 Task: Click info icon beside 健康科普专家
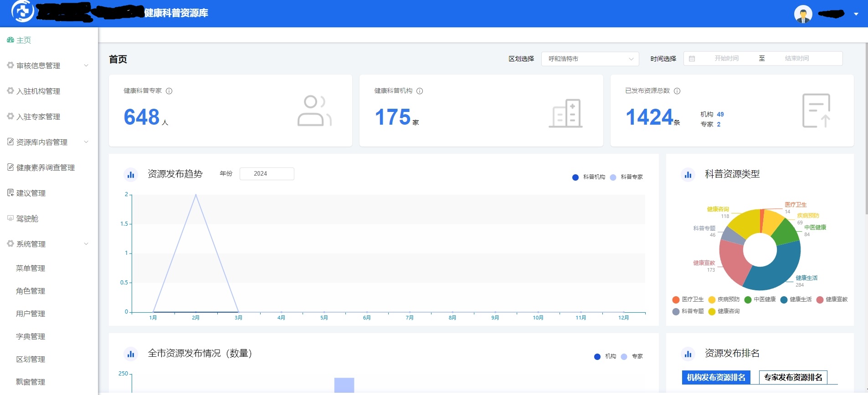point(169,91)
